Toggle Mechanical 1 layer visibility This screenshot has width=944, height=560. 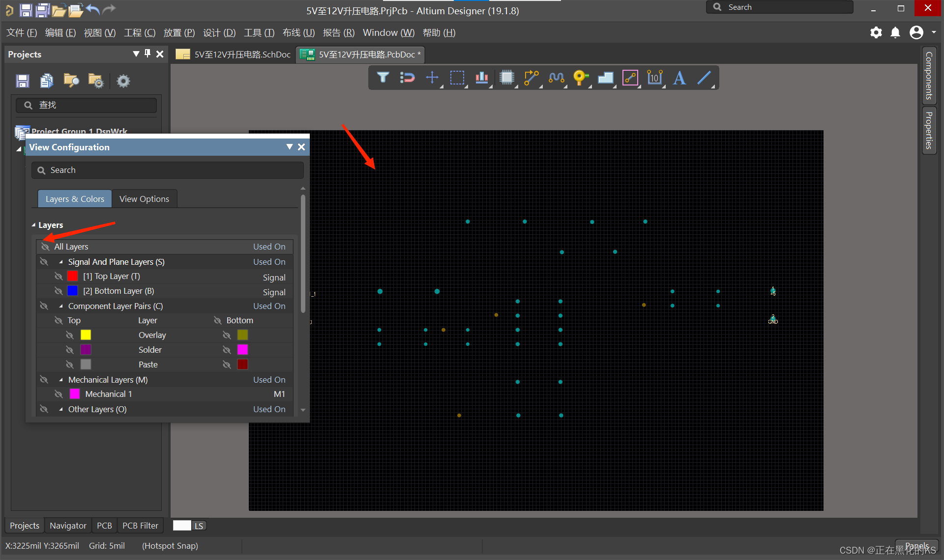point(59,394)
